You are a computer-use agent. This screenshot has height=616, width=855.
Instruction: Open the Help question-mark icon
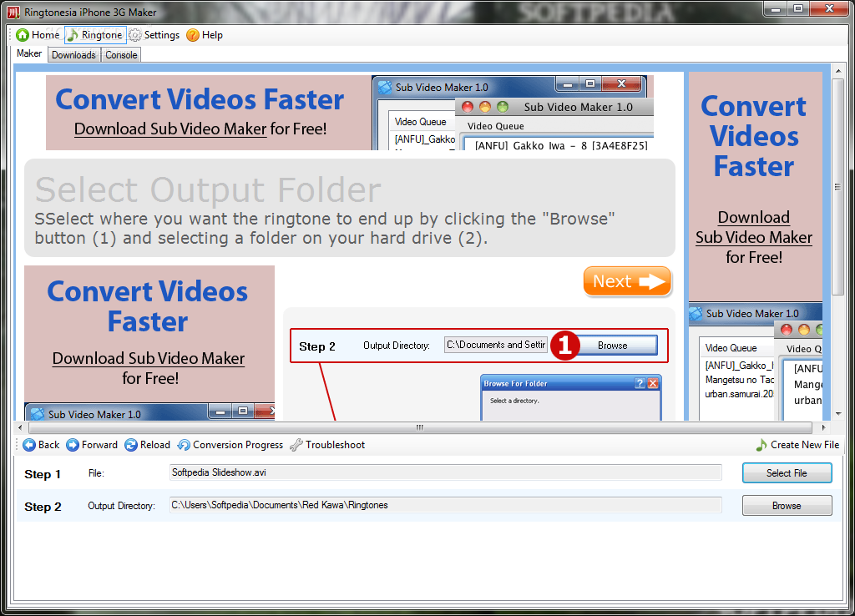pos(193,35)
